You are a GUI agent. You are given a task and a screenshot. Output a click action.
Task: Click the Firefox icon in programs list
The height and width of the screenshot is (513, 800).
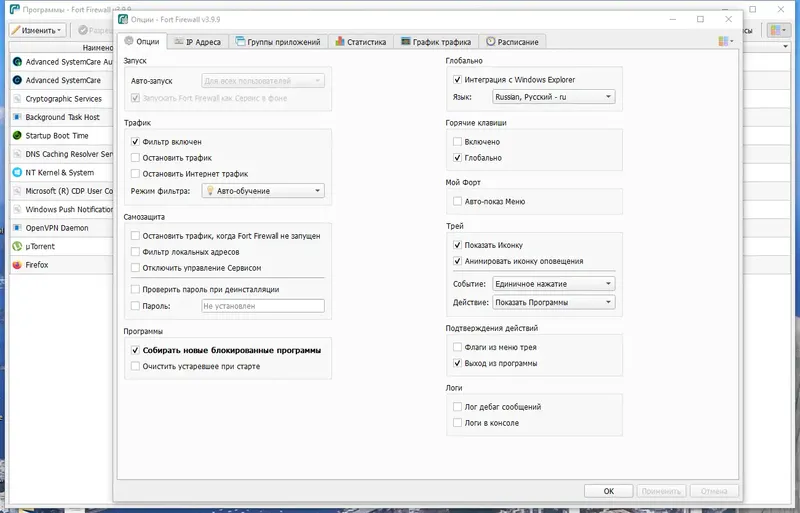point(17,265)
